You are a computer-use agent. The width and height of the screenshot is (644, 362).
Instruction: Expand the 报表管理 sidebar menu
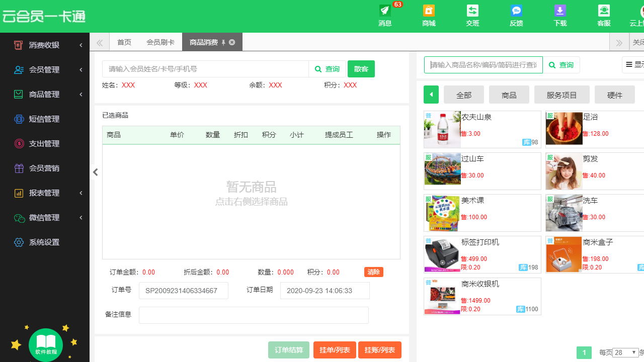[45, 193]
